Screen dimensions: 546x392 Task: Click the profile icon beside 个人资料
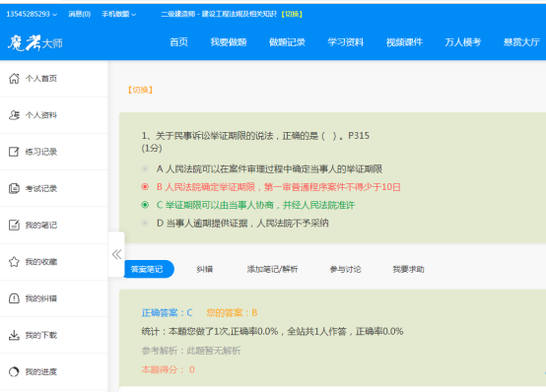(x=14, y=115)
